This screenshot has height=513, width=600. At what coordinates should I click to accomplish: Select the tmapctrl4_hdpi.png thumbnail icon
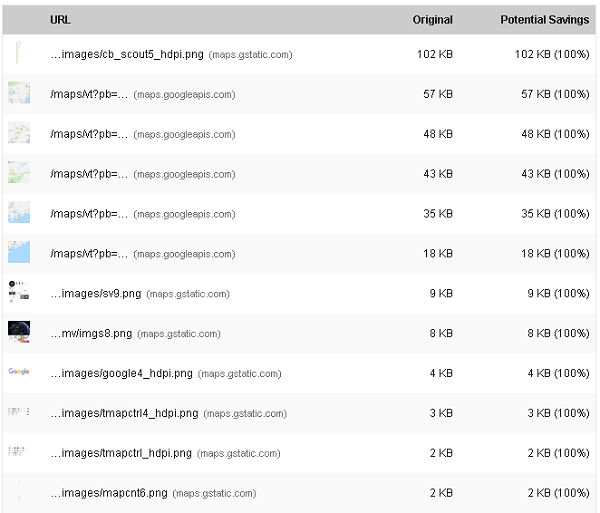19,412
